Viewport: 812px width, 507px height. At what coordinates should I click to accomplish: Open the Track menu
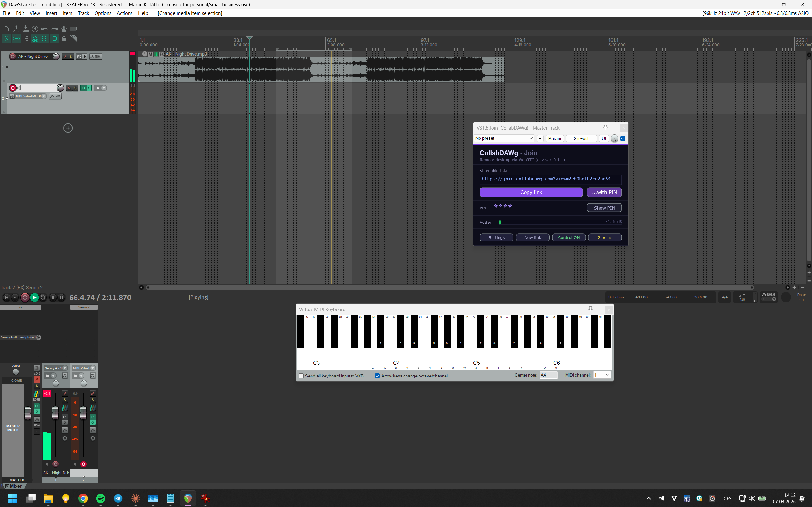(84, 13)
